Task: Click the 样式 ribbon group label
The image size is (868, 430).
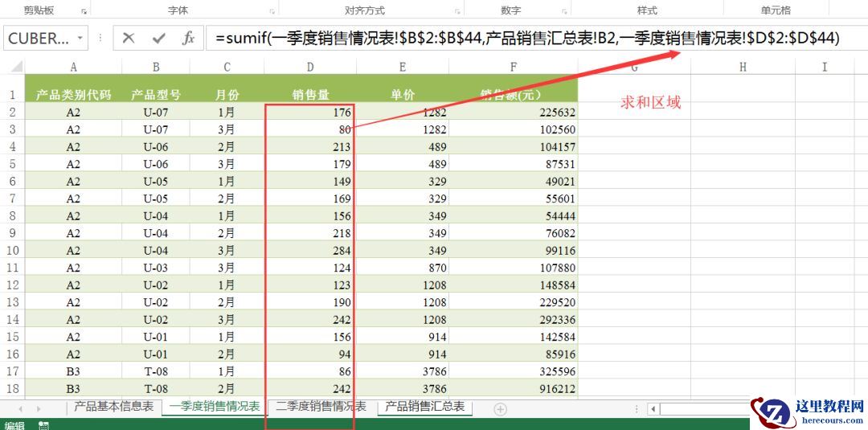Action: pyautogui.click(x=647, y=10)
